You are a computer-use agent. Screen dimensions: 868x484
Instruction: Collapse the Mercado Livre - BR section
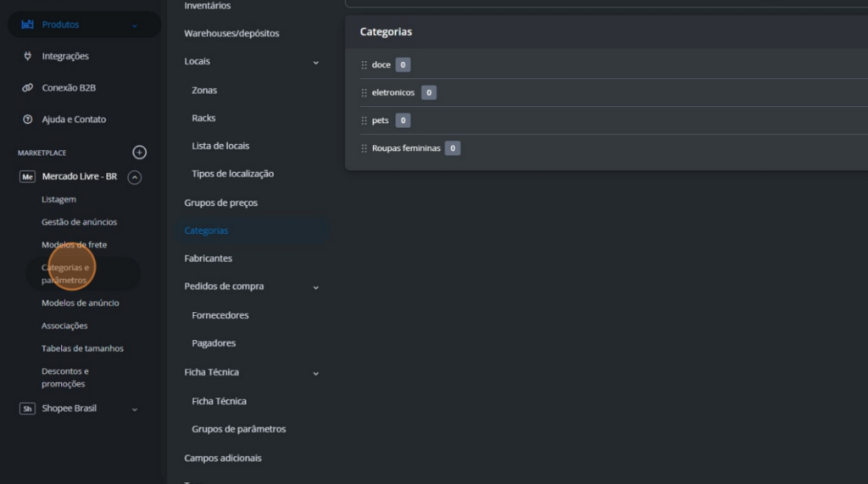click(134, 177)
